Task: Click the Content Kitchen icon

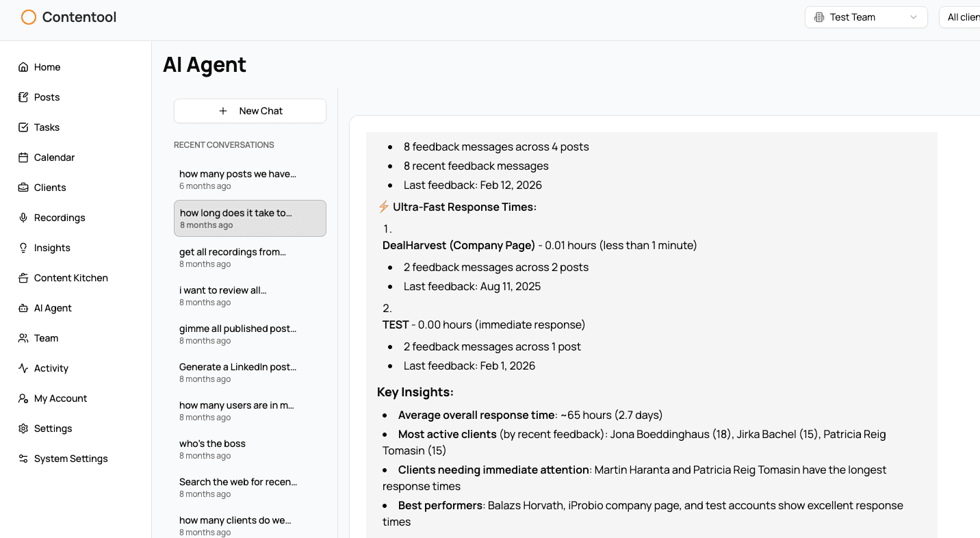Action: 23,278
